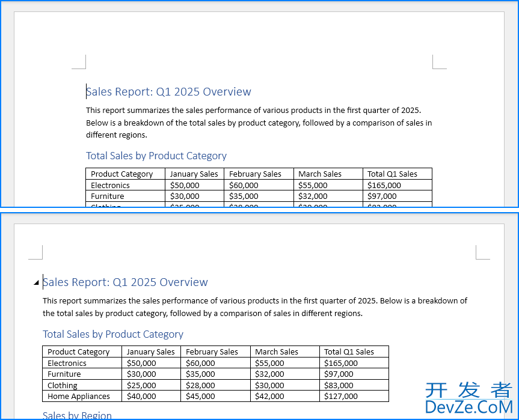Select 'Total Sales by Product Category' heading, lower document
Image resolution: width=519 pixels, height=420 pixels.
tap(113, 334)
